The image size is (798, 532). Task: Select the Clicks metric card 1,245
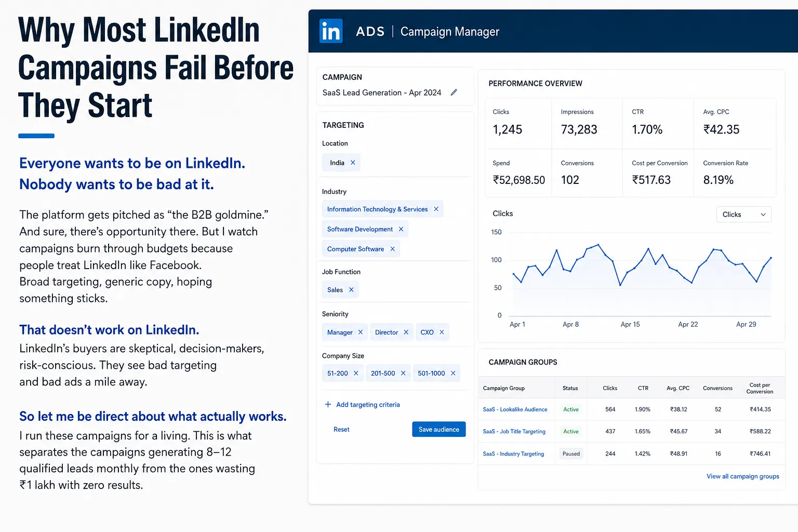pyautogui.click(x=518, y=123)
